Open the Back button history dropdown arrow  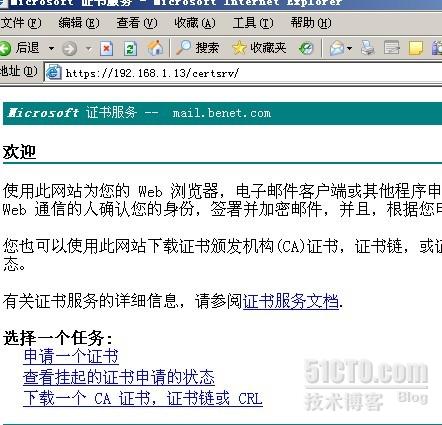pos(51,49)
